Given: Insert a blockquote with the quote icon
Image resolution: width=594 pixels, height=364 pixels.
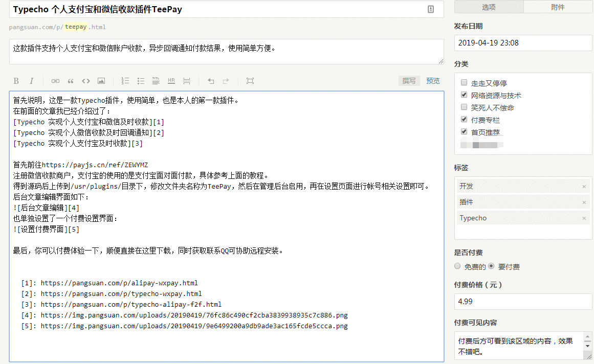Looking at the screenshot, I should pos(71,81).
